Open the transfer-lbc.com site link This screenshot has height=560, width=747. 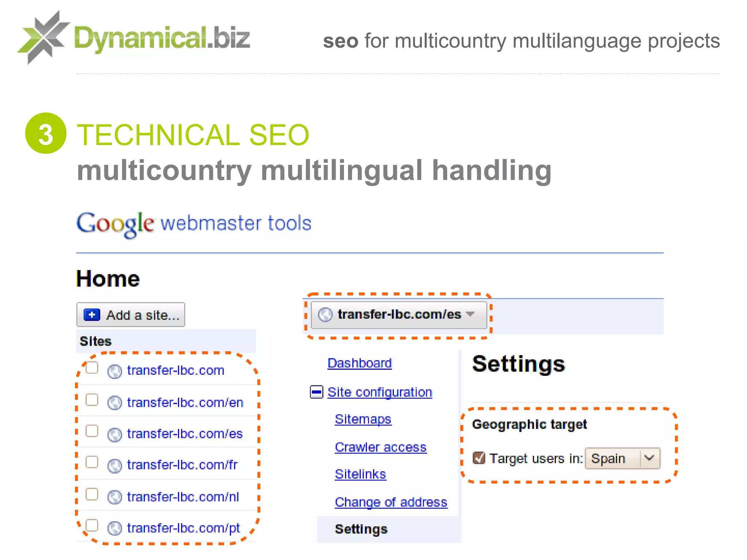(175, 370)
